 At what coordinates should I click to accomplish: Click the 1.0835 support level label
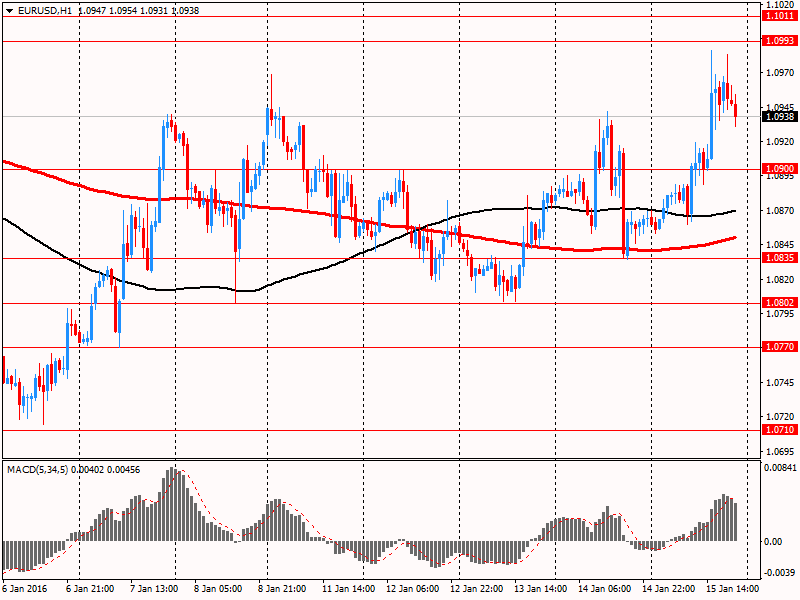pyautogui.click(x=779, y=258)
